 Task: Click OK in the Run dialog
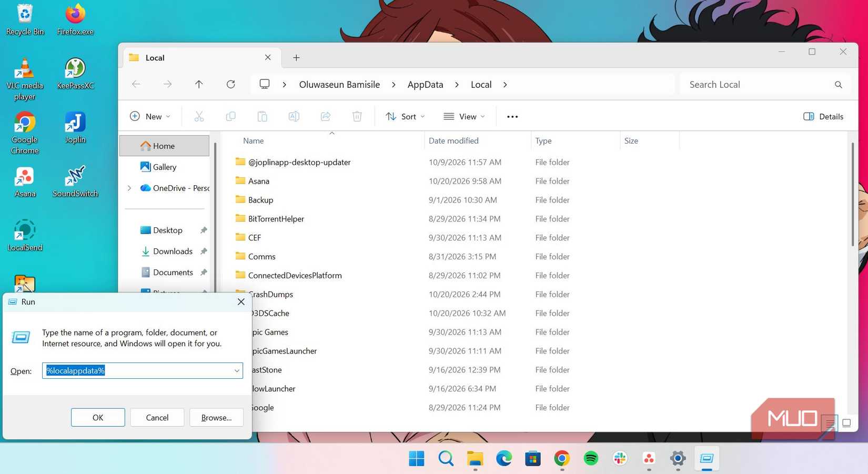coord(98,417)
